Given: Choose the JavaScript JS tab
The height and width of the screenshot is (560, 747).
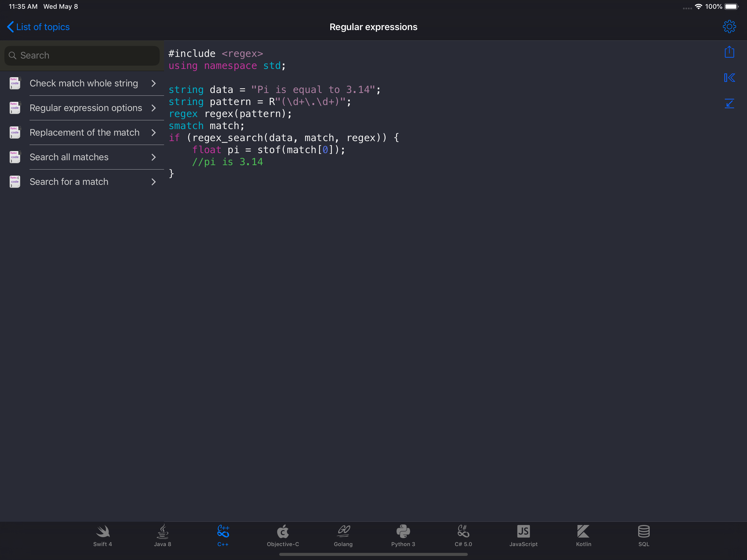Looking at the screenshot, I should 523,535.
